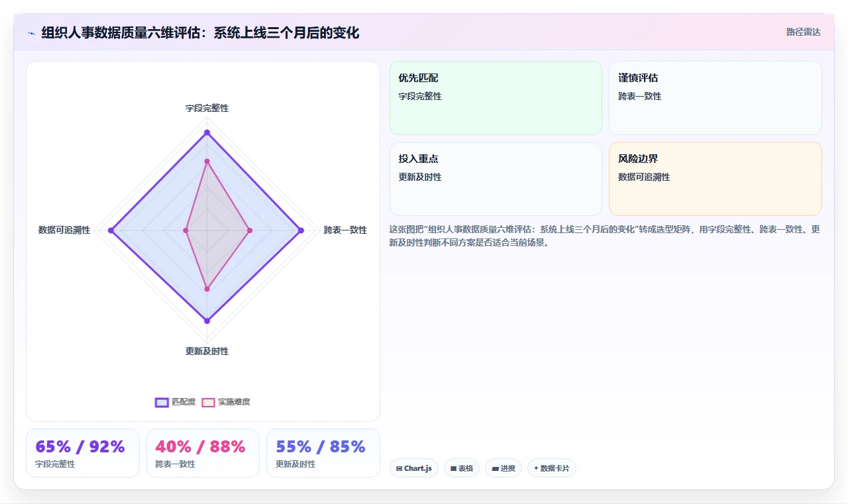Open the 风险边界 quadrant card

[715, 179]
